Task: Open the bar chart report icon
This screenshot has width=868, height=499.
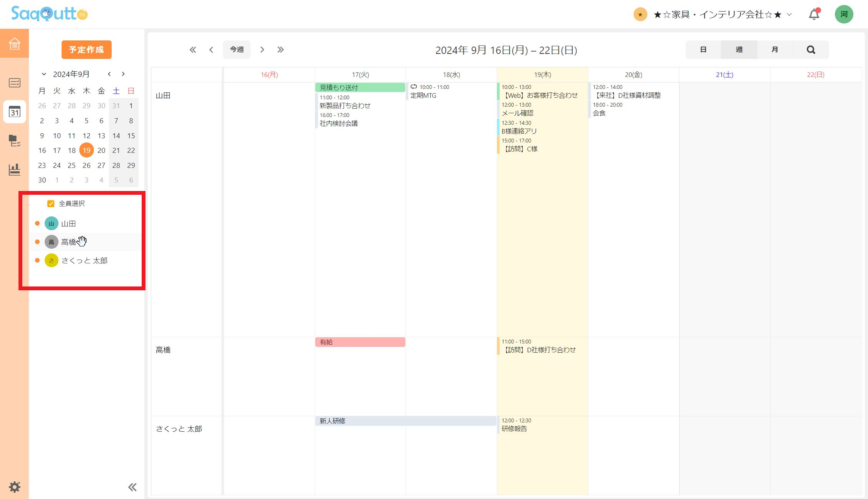Action: [15, 169]
